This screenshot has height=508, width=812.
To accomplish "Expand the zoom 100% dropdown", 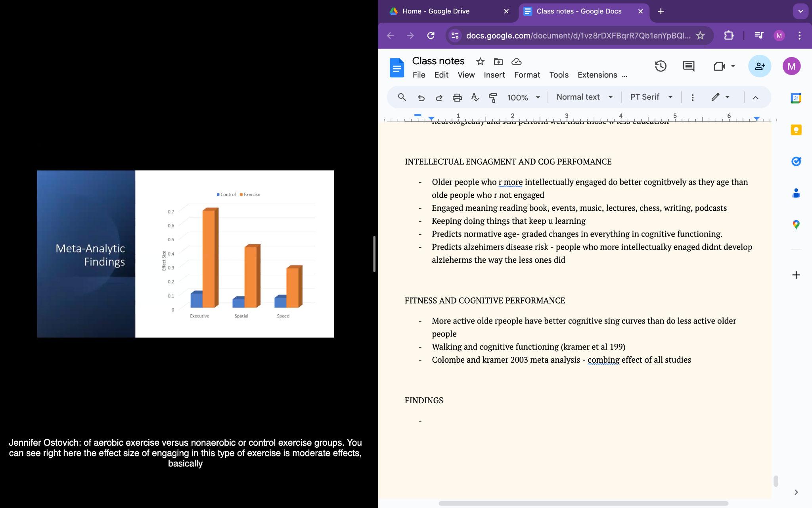I will 523,97.
